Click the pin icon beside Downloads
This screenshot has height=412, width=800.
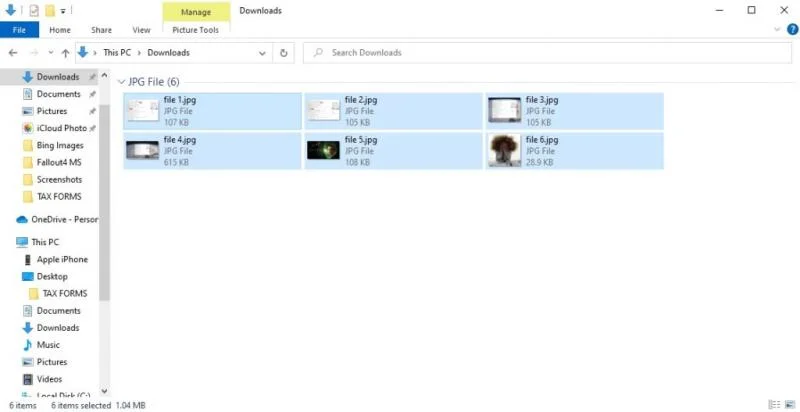pos(92,78)
